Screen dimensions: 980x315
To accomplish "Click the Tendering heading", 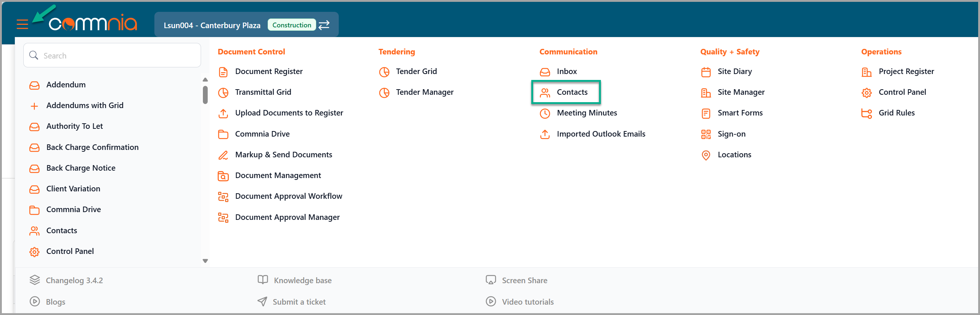I will point(397,52).
